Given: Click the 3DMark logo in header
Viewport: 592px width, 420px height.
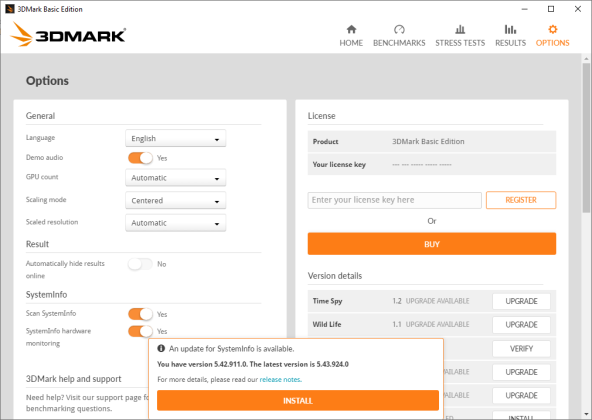Looking at the screenshot, I should [68, 35].
